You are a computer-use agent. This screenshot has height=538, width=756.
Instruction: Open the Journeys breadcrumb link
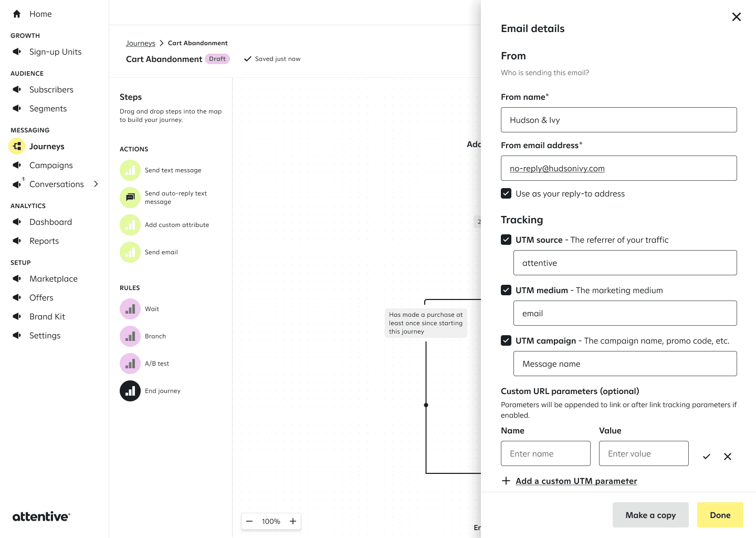click(x=141, y=43)
